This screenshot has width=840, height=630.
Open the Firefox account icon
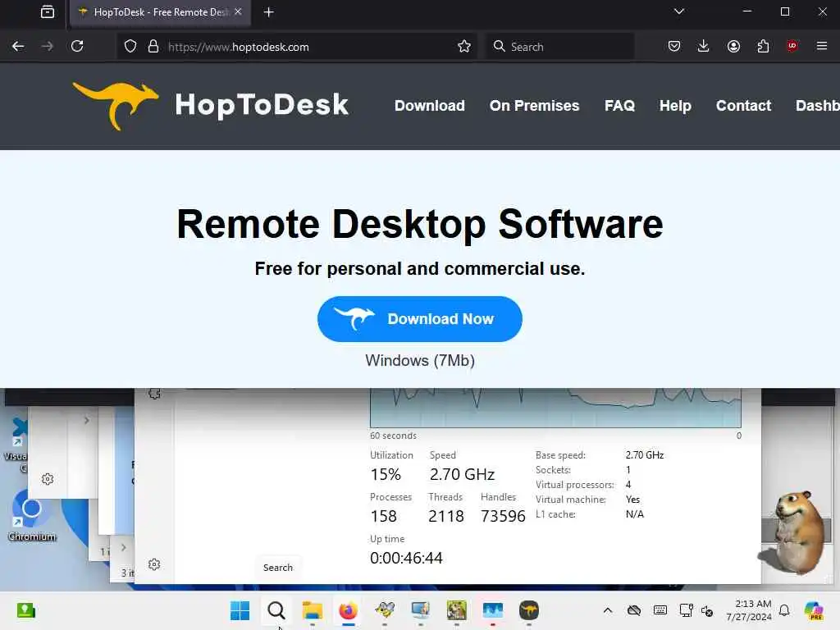pyautogui.click(x=733, y=47)
